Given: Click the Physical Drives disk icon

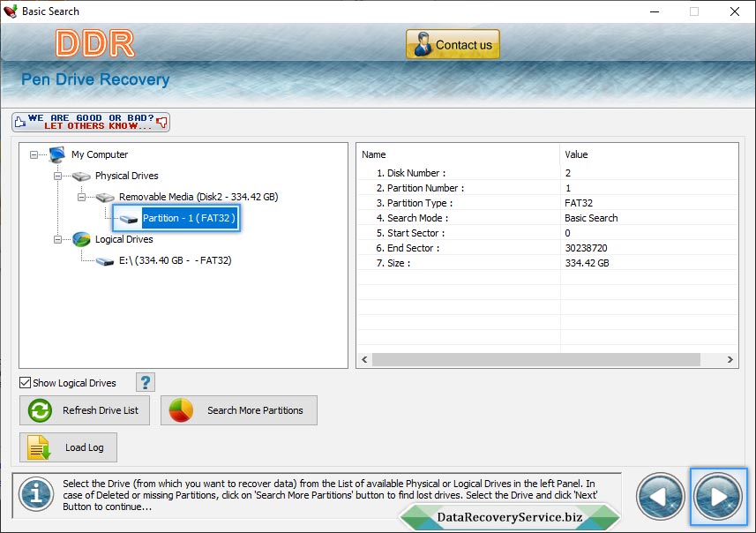Looking at the screenshot, I should (x=81, y=176).
